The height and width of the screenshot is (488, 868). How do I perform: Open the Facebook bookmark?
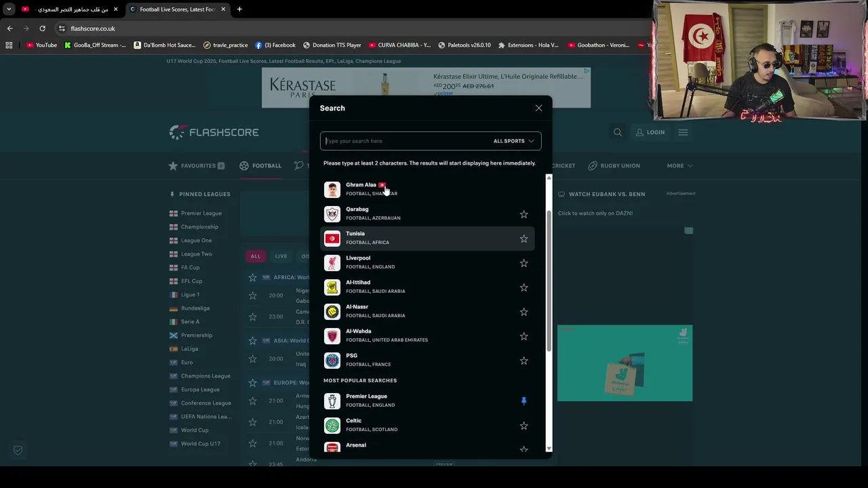(275, 45)
